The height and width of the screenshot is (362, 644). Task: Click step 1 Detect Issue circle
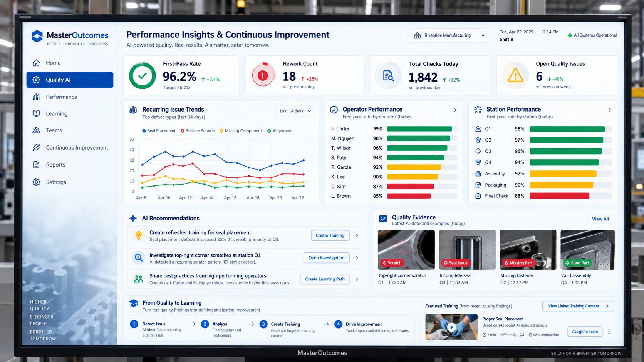[134, 324]
